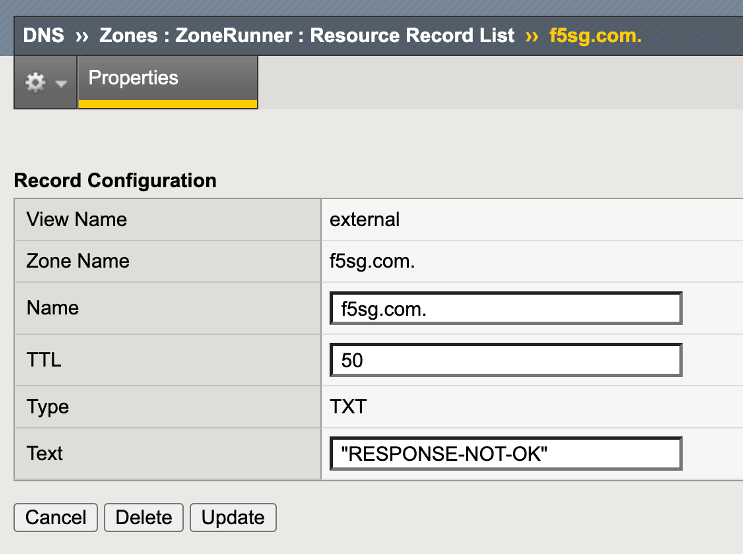Go to ZoneRunner Resource Record List breadcrumb
The width and height of the screenshot is (743, 554).
(307, 36)
